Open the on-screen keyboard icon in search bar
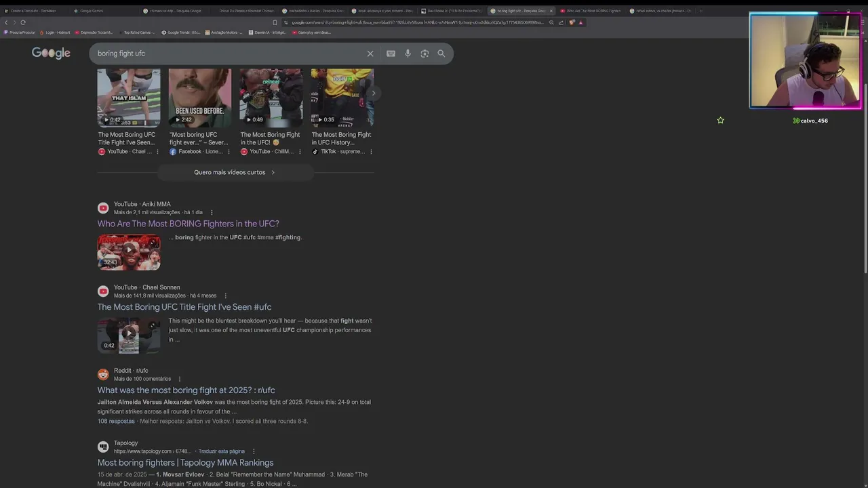The height and width of the screenshot is (488, 868). [391, 54]
